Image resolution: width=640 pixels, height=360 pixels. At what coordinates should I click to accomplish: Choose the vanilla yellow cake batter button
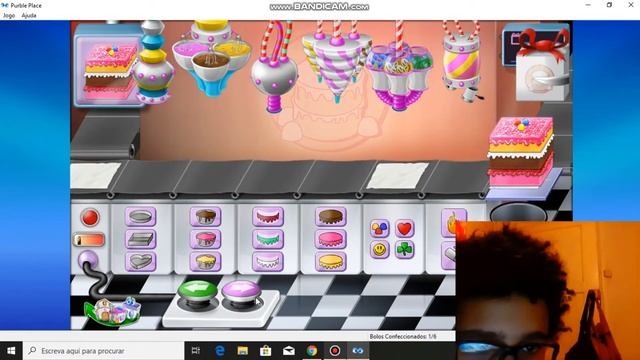click(205, 262)
